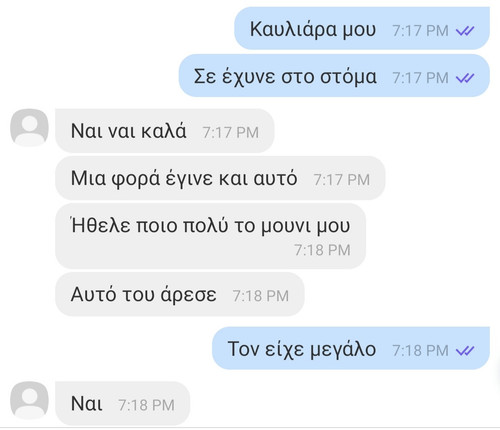Select the "Ναι ναι καλά" message bubble
Screen dimensions: 500x430
tap(165, 131)
